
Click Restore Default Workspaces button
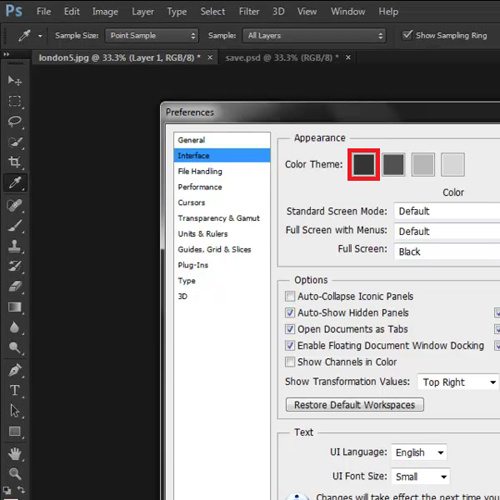(355, 405)
